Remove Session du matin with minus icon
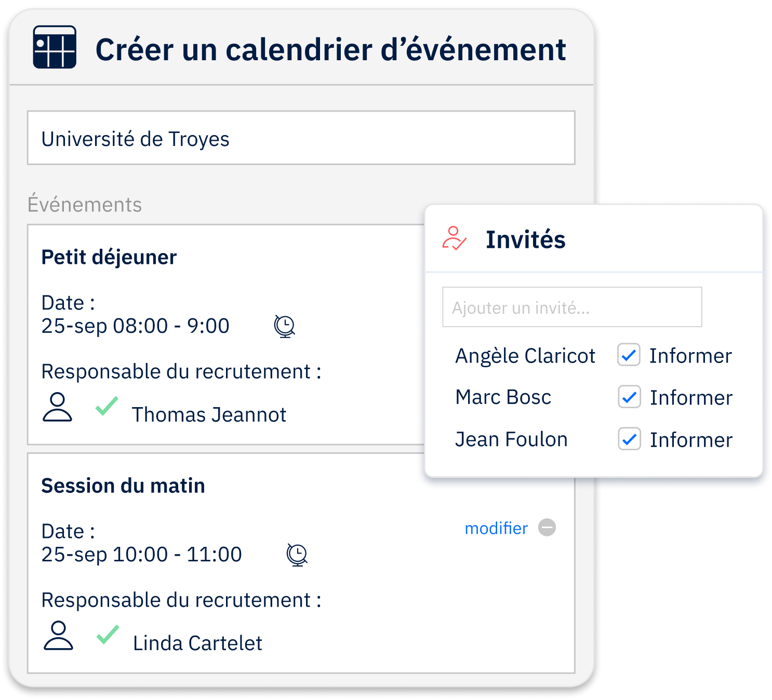 (x=547, y=528)
